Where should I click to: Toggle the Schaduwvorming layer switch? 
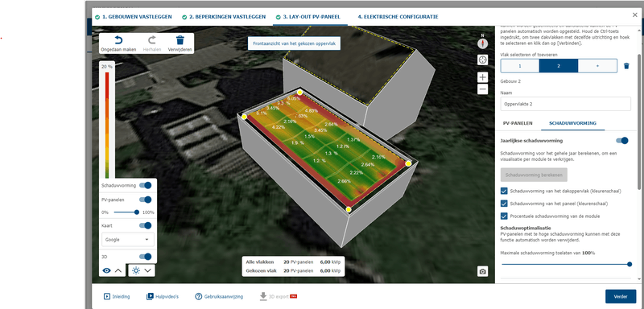point(146,186)
